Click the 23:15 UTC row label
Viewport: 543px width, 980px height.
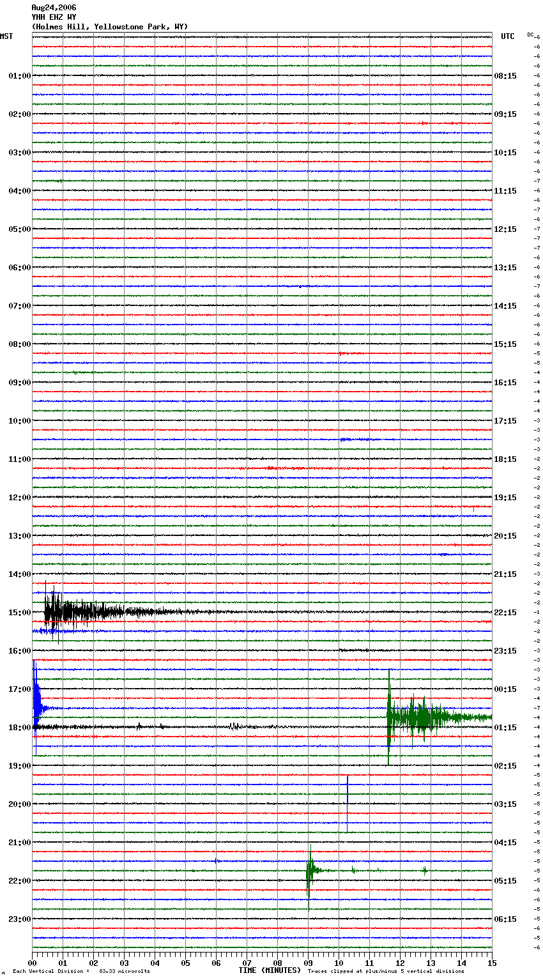[505, 651]
